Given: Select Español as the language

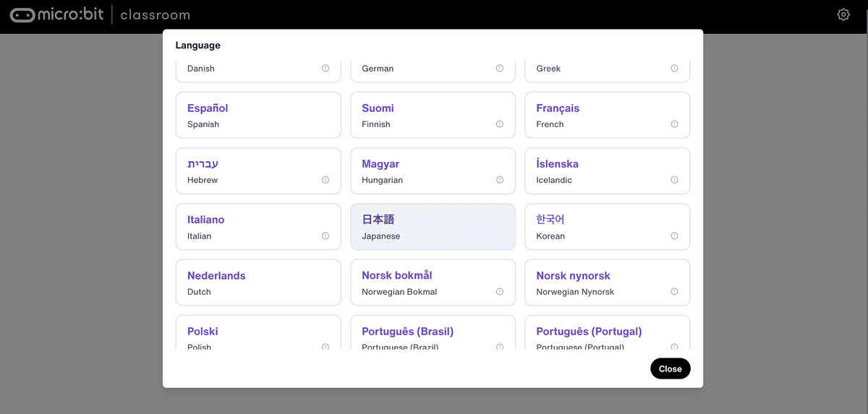Looking at the screenshot, I should 258,115.
